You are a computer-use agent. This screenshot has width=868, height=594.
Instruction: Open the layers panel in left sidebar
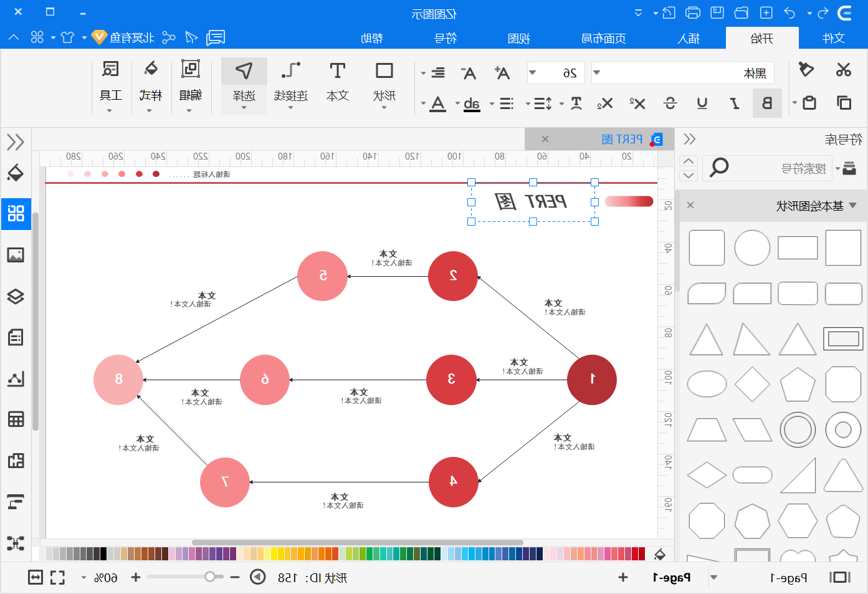16,296
